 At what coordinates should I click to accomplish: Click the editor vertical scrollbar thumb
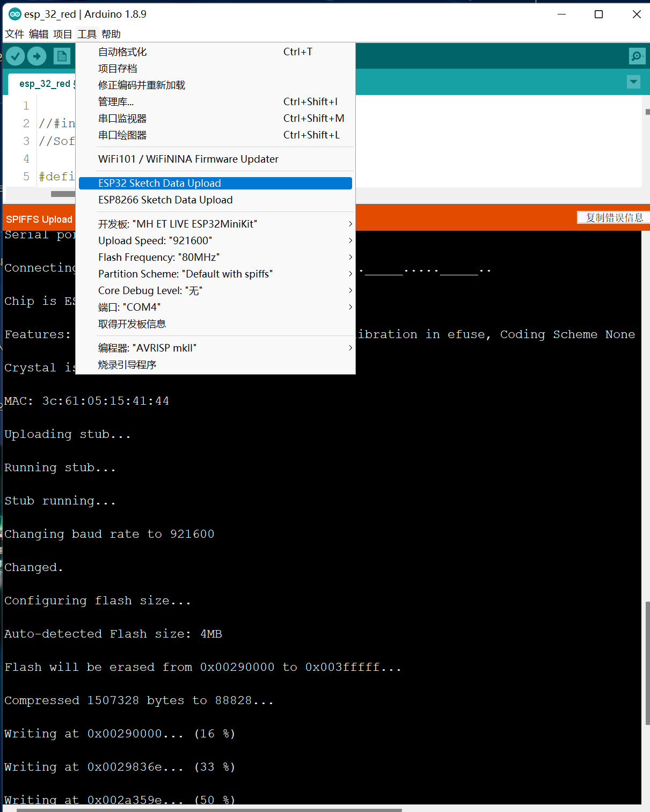tap(647, 112)
